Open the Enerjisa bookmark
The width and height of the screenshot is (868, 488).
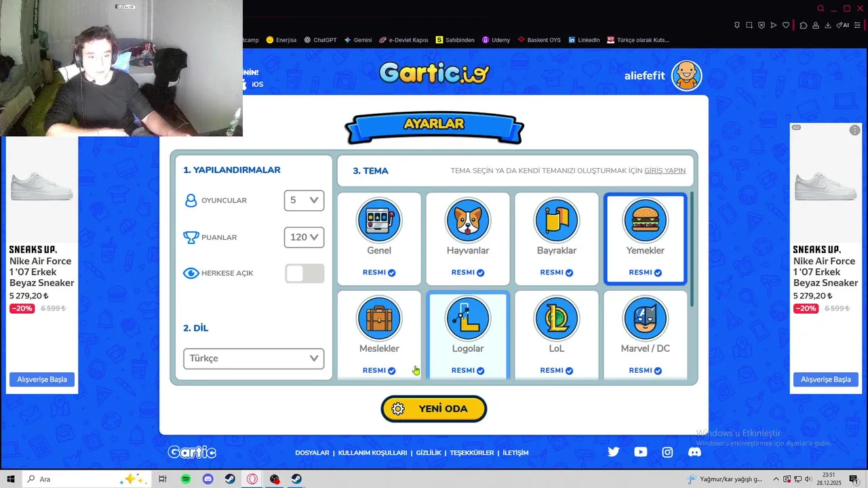tap(281, 40)
